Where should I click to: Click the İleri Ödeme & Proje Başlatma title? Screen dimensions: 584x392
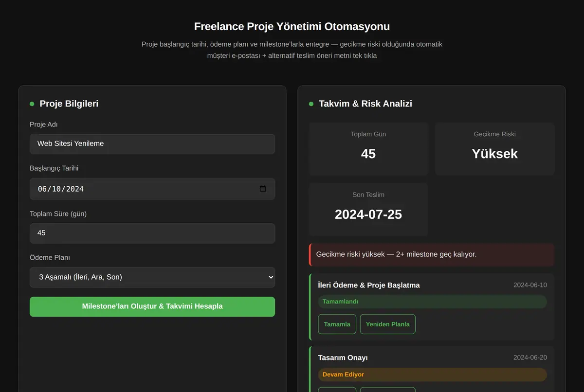(369, 285)
